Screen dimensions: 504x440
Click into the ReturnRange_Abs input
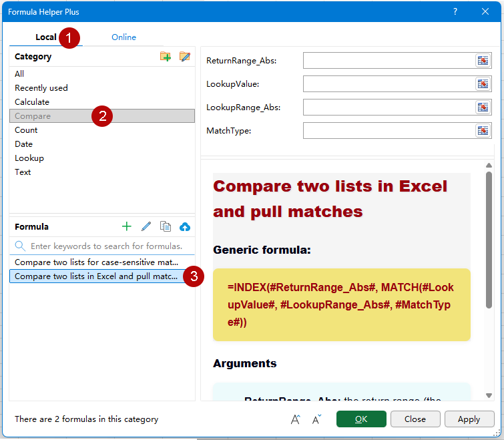point(389,60)
